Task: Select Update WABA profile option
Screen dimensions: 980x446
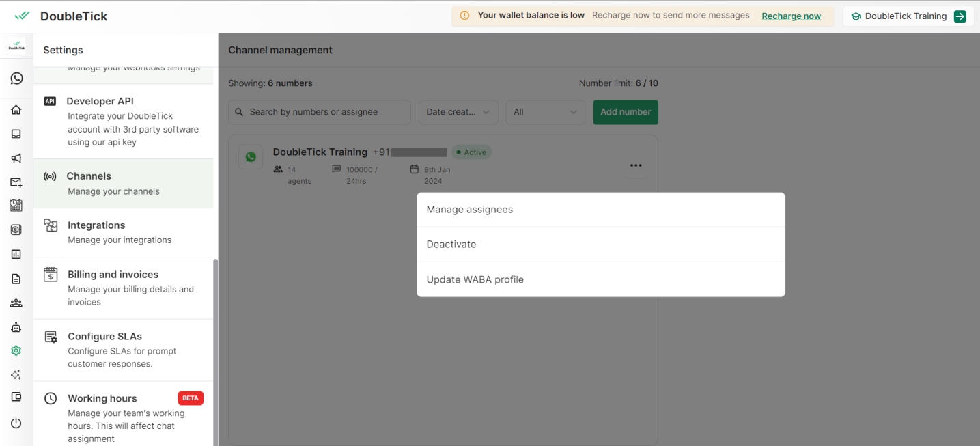Action: coord(600,279)
